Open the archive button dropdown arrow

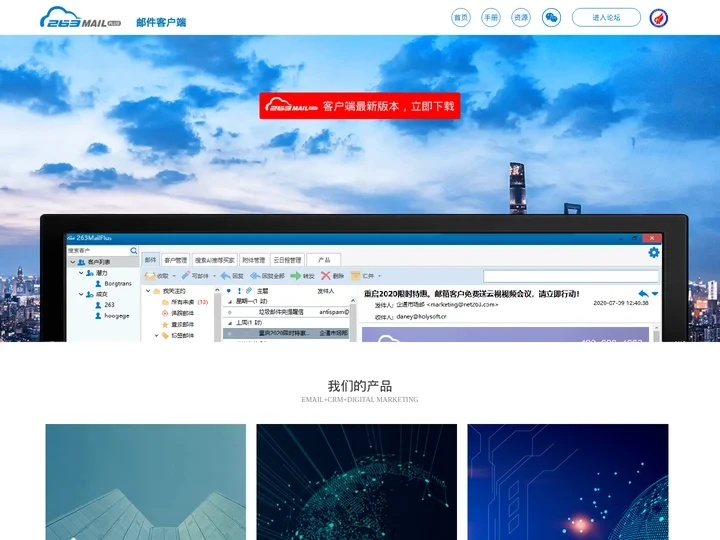point(379,276)
